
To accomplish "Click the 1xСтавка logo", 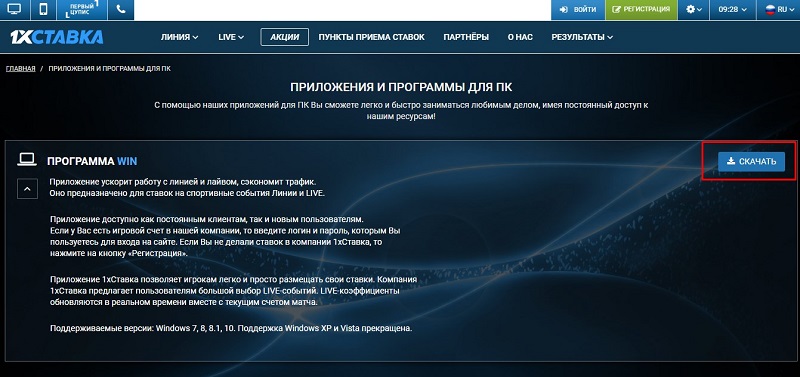I will pos(57,37).
